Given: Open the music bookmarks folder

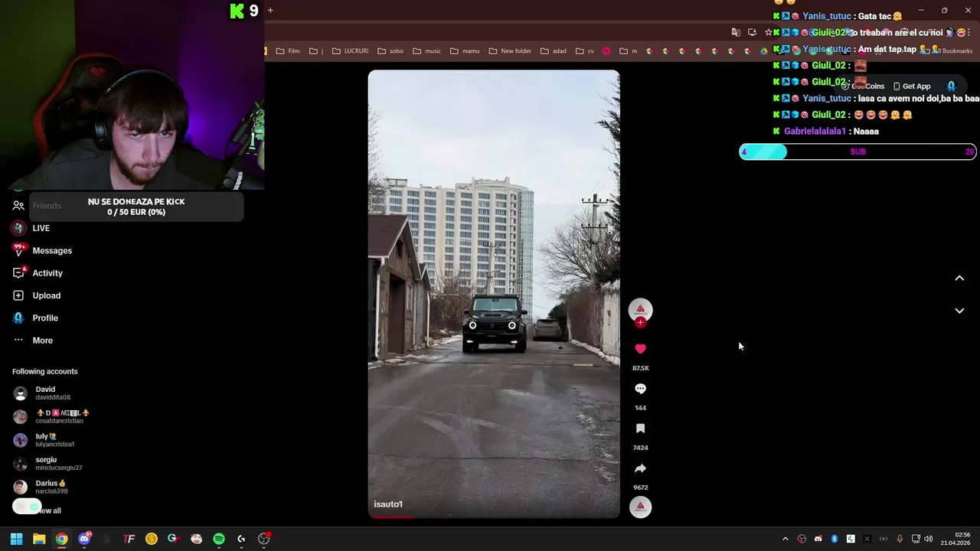Looking at the screenshot, I should [x=426, y=51].
